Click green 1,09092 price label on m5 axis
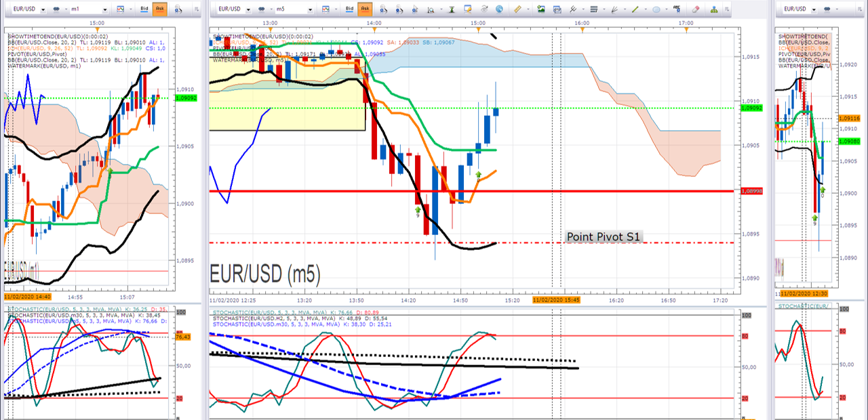 pyautogui.click(x=751, y=108)
